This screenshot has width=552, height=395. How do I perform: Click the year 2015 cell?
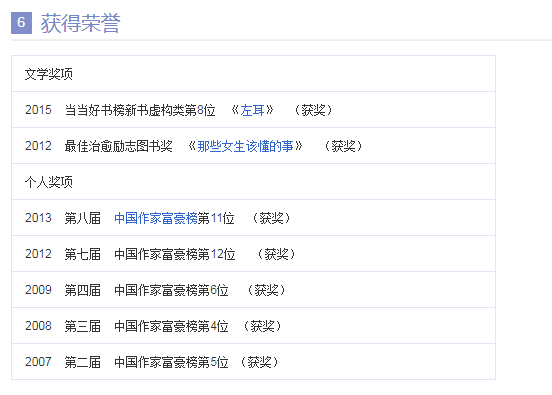(x=38, y=110)
